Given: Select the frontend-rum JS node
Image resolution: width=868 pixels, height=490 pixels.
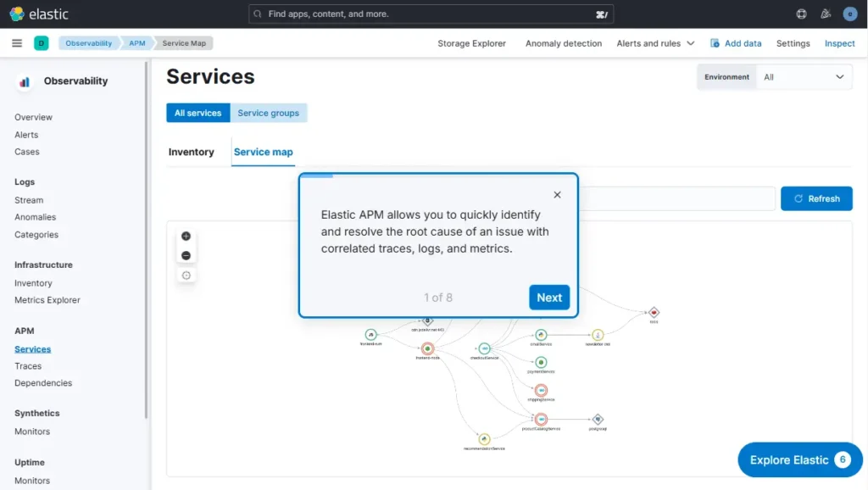Looking at the screenshot, I should [371, 334].
